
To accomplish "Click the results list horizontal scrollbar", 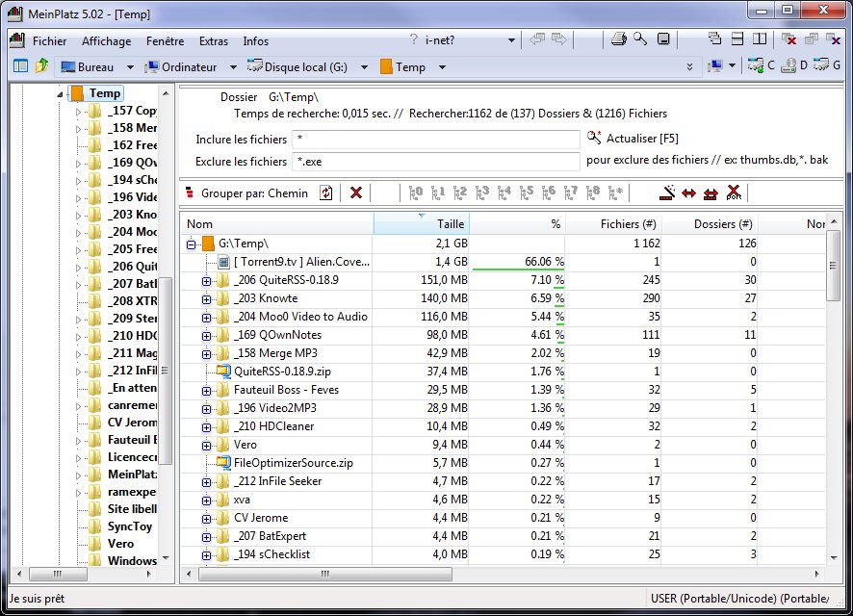I will (324, 574).
